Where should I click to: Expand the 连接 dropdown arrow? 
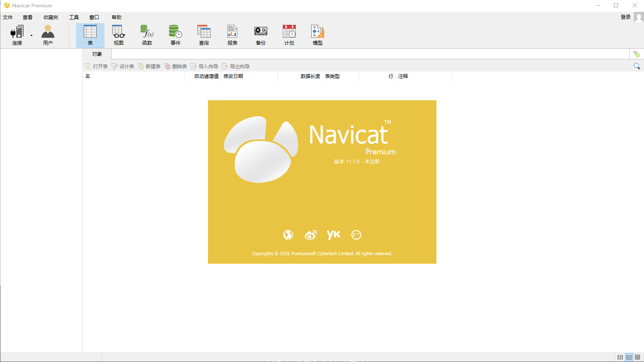[31, 36]
